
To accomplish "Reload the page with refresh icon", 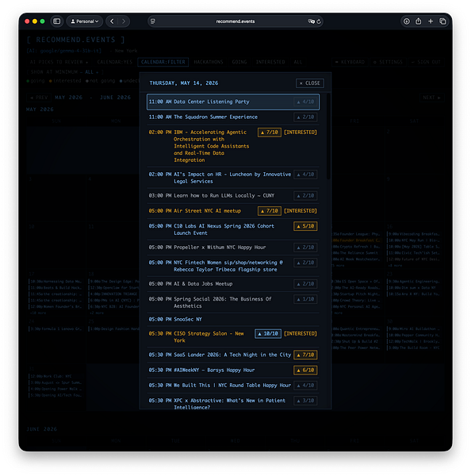I will pos(319,21).
